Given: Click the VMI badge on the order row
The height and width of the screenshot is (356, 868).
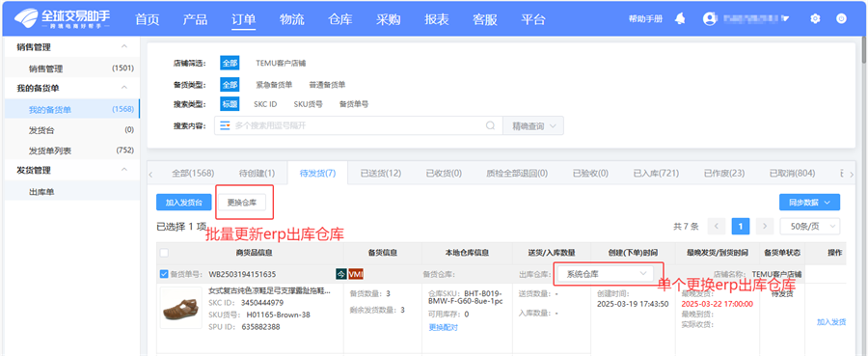Looking at the screenshot, I should click(355, 274).
